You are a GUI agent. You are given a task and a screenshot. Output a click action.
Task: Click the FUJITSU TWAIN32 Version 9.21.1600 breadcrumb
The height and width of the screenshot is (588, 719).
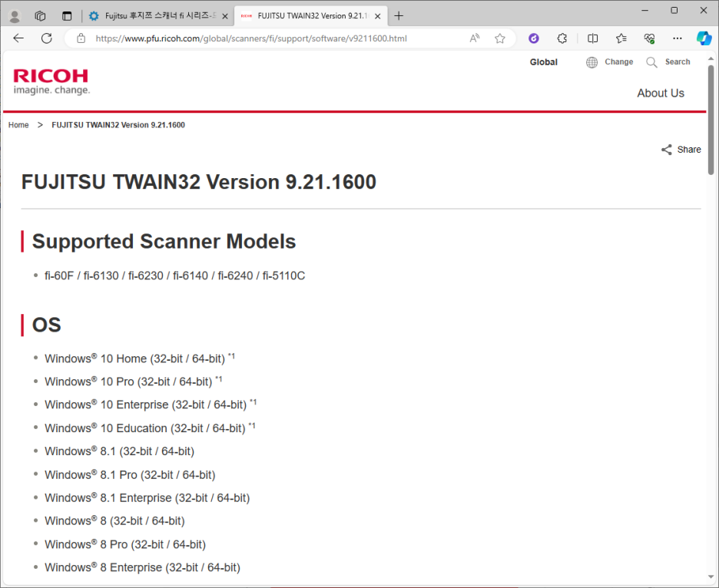pyautogui.click(x=118, y=125)
